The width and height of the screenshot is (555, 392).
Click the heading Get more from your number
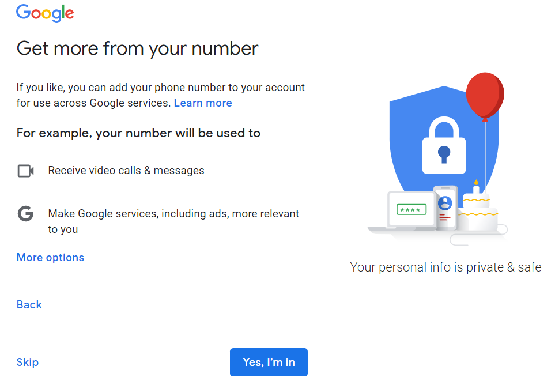pos(137,48)
